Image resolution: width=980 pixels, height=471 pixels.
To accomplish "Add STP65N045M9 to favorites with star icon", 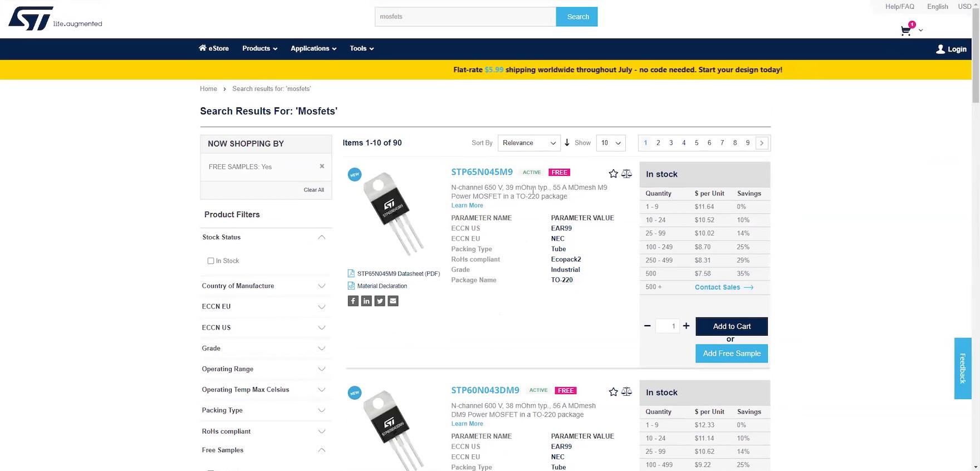I will pyautogui.click(x=613, y=174).
